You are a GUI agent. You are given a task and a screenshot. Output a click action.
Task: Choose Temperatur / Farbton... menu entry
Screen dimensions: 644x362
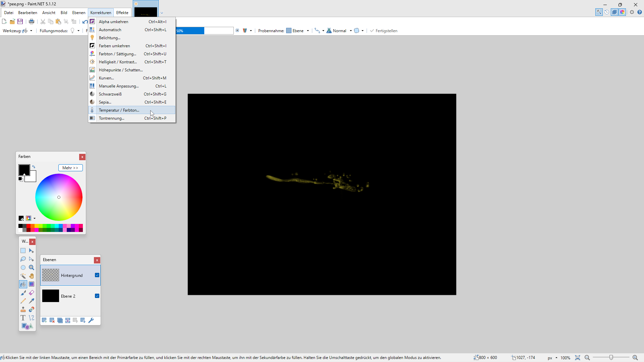point(132,110)
